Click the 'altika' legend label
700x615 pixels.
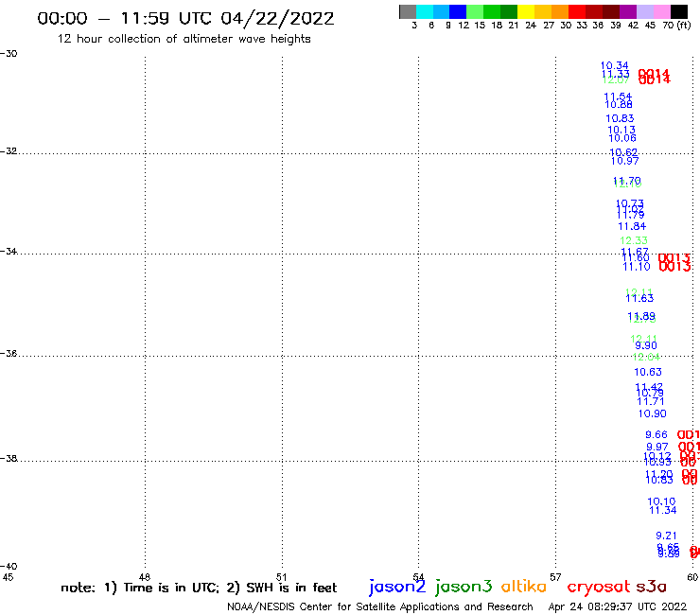(523, 587)
